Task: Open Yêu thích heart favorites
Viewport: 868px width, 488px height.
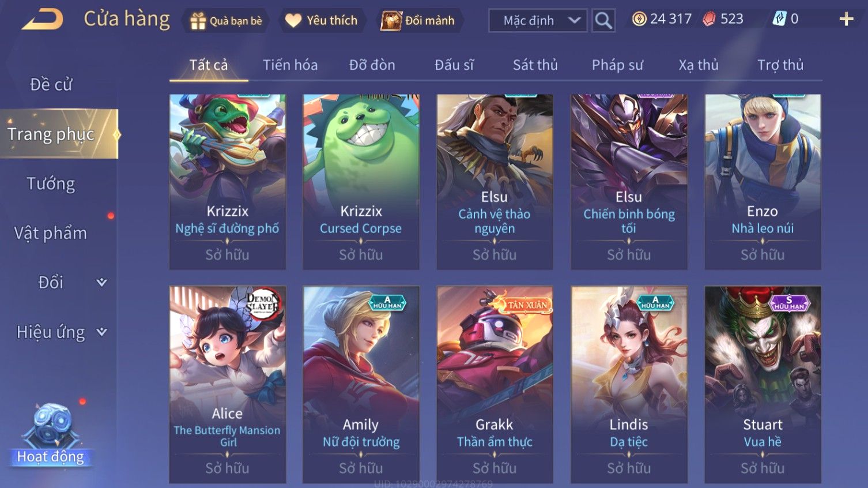Action: 293,21
